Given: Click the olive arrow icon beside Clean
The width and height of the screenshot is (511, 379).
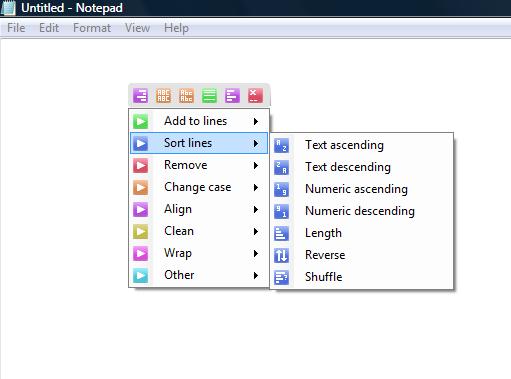Looking at the screenshot, I should pyautogui.click(x=140, y=231).
